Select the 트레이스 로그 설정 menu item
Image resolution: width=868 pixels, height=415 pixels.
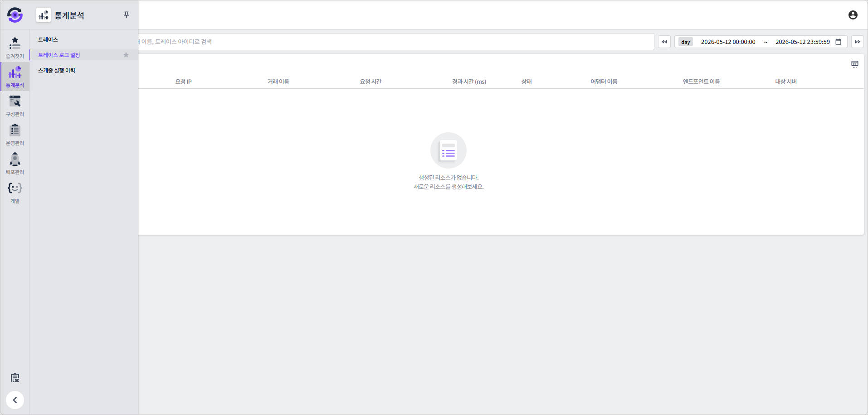[84, 55]
